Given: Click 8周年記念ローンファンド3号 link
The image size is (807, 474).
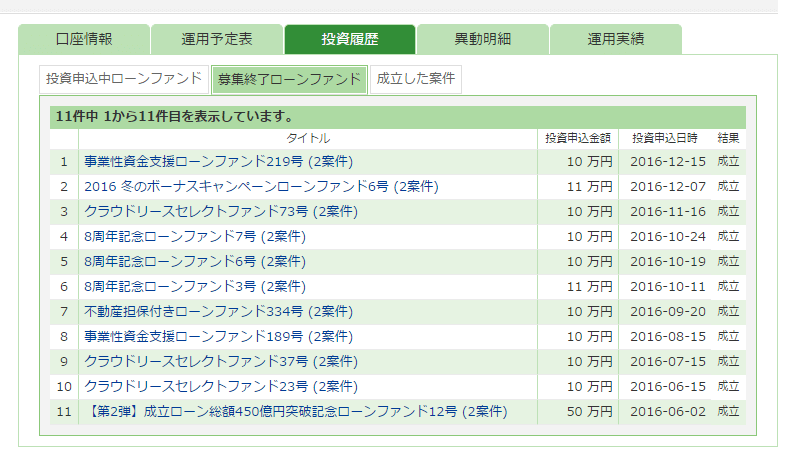Looking at the screenshot, I should click(x=195, y=287).
